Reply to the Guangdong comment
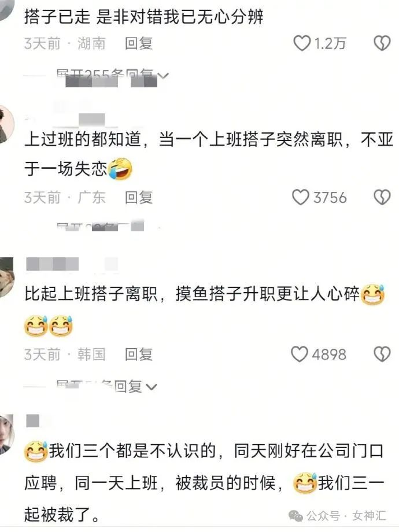Image resolution: width=399 pixels, height=532 pixels. coord(138,197)
